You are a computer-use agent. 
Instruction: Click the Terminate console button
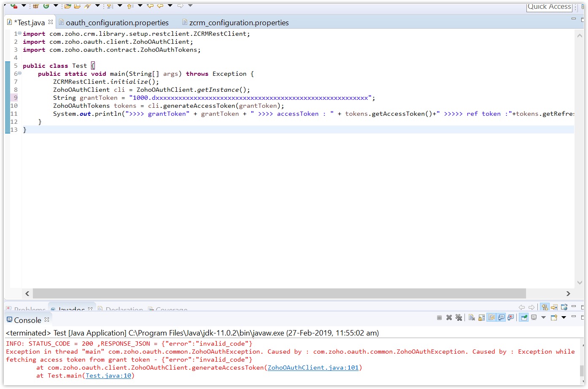439,317
